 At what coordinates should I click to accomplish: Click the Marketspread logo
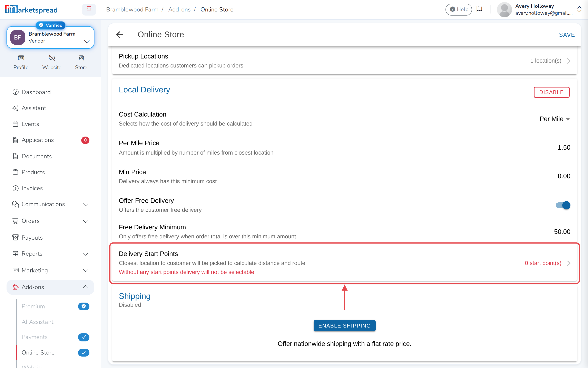pyautogui.click(x=31, y=9)
